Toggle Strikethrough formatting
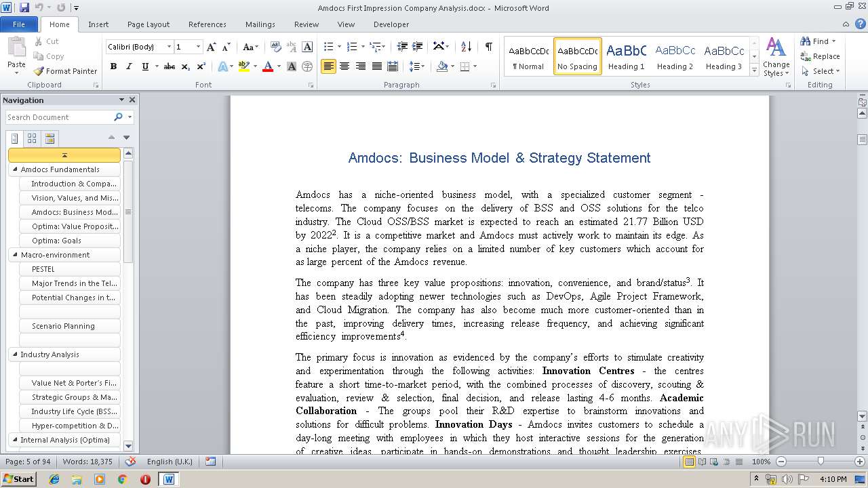This screenshot has width=868, height=488. pos(170,66)
